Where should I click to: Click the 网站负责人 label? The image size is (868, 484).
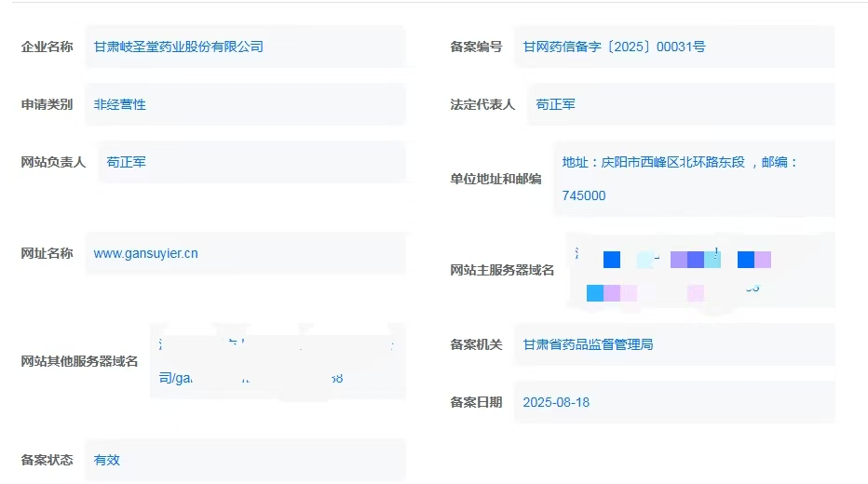[54, 162]
